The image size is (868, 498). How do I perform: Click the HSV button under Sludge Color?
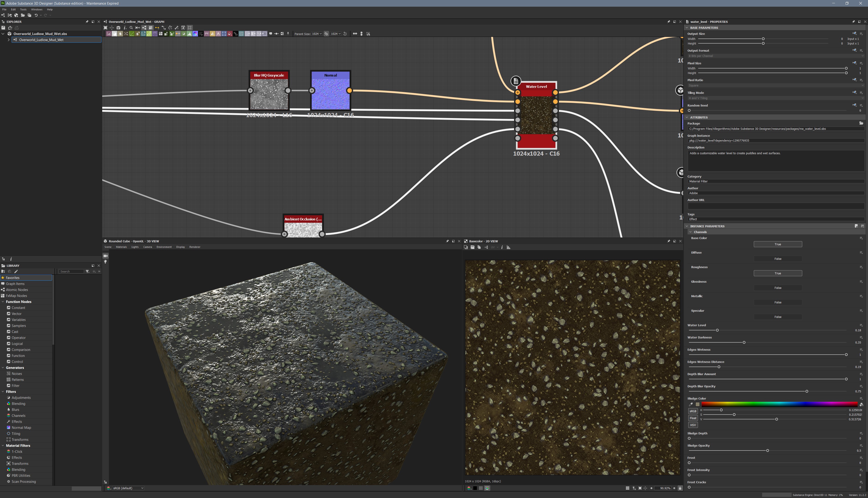pos(693,425)
